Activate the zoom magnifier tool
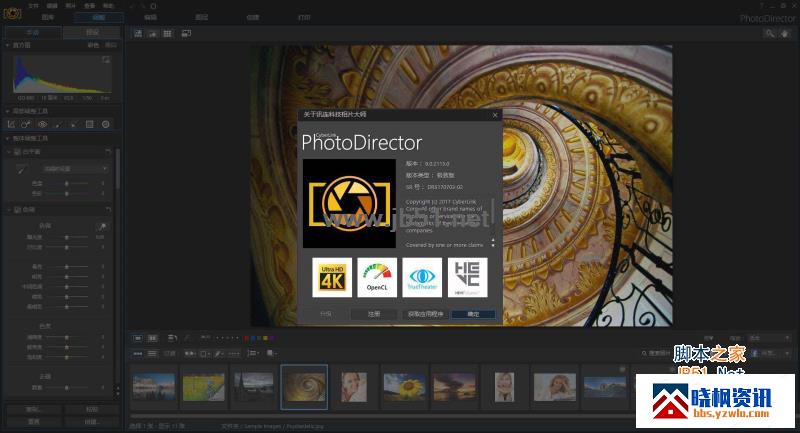 click(x=769, y=34)
